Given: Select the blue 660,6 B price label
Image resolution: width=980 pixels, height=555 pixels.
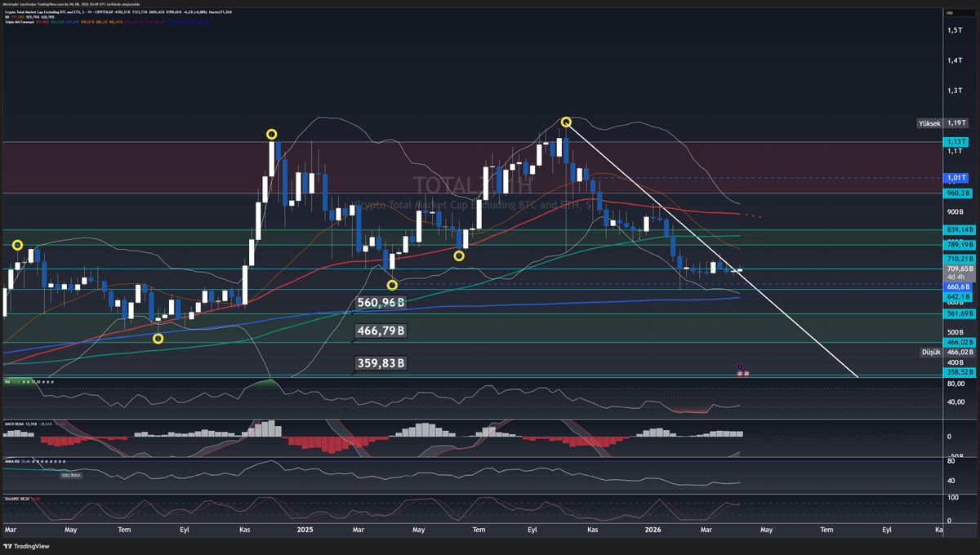Looking at the screenshot, I should [958, 287].
